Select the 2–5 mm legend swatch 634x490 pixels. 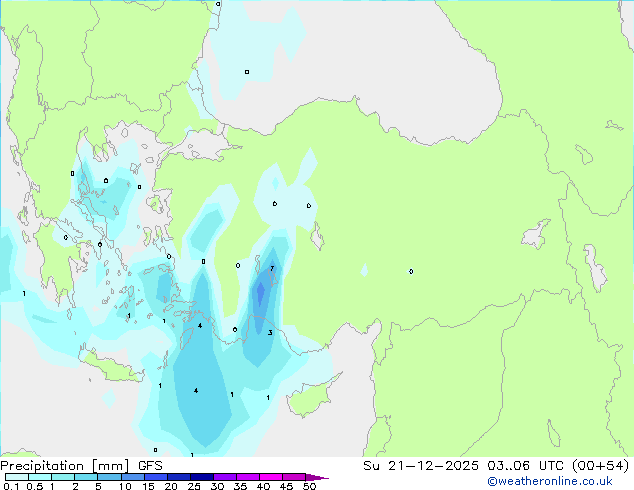pyautogui.click(x=86, y=477)
